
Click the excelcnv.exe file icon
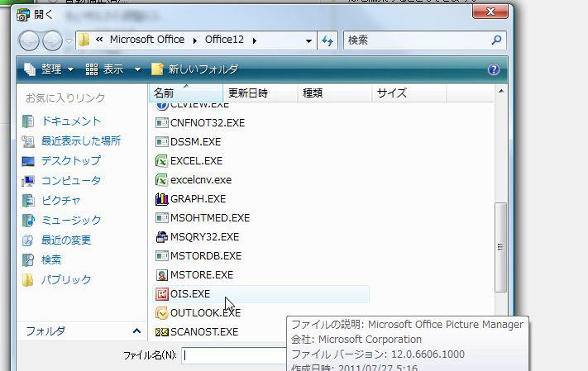pyautogui.click(x=161, y=180)
